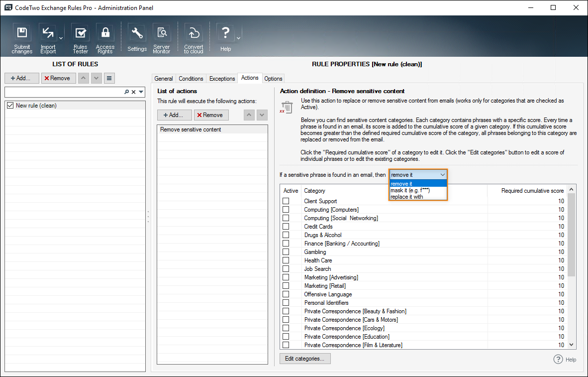Image resolution: width=588 pixels, height=377 pixels.
Task: Choose 'mask it (e.g. f***)' option
Action: [418, 190]
